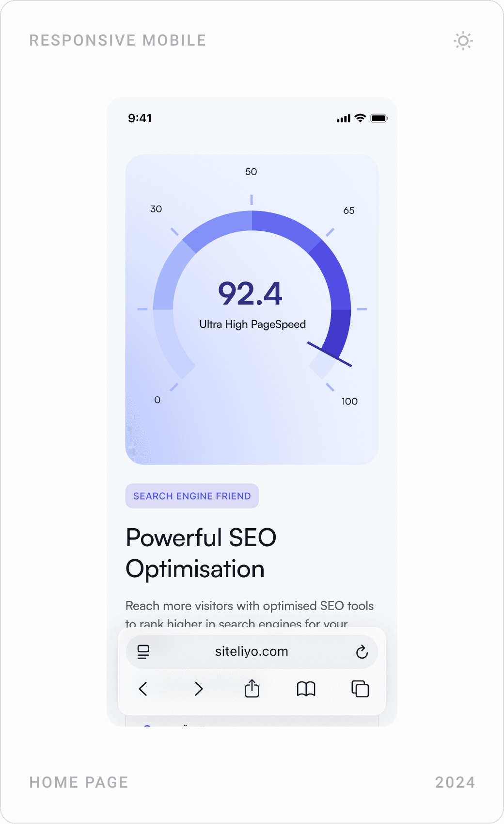Tap the battery indicator
504x824 pixels.
click(379, 117)
